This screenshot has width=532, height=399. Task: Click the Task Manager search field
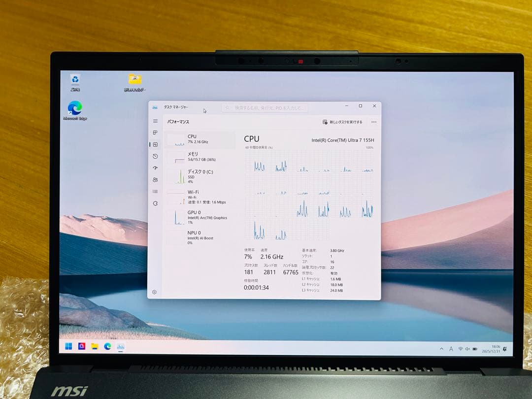(x=265, y=107)
